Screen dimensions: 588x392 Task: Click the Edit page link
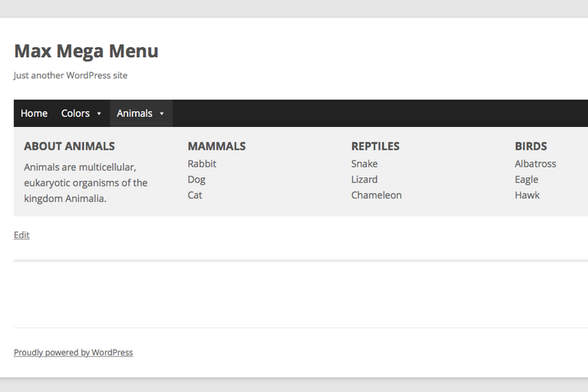21,235
